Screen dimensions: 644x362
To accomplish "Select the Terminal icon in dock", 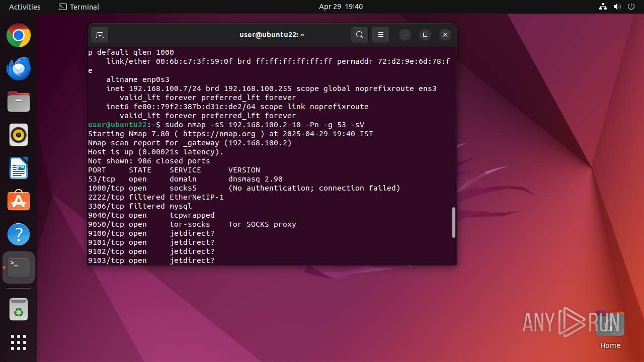I will pyautogui.click(x=19, y=267).
